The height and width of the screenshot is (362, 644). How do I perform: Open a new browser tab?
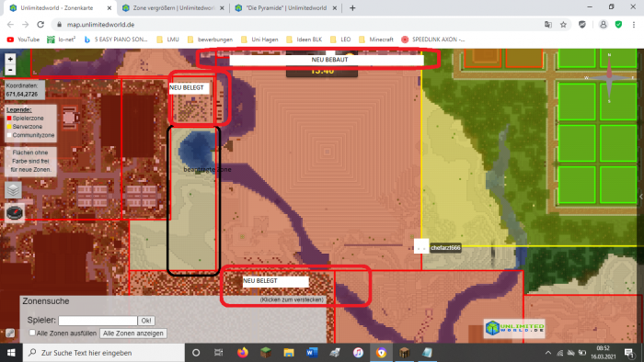352,7
